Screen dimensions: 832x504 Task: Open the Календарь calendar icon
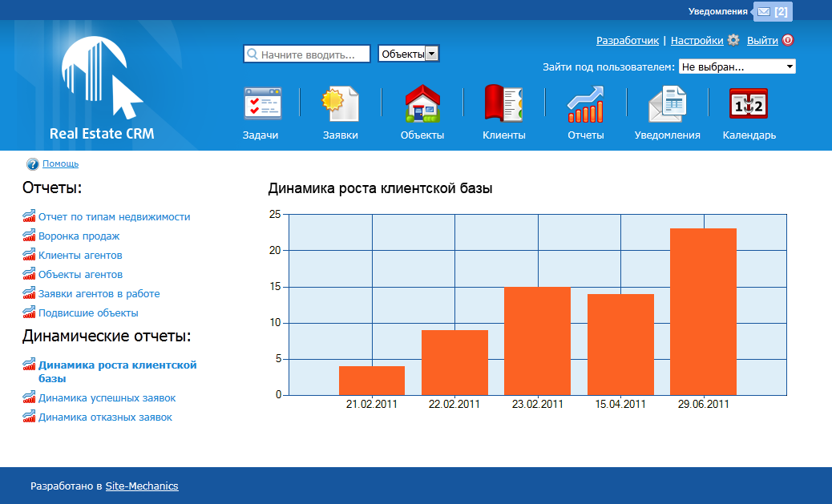click(749, 105)
